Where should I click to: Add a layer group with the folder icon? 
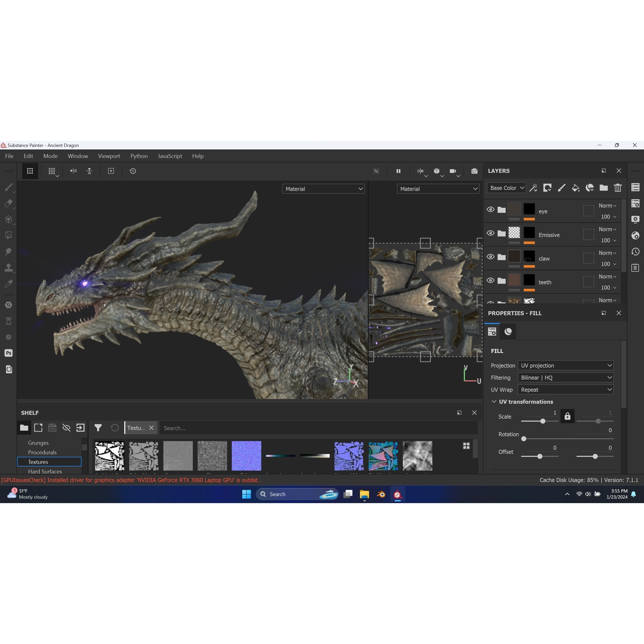tap(604, 188)
